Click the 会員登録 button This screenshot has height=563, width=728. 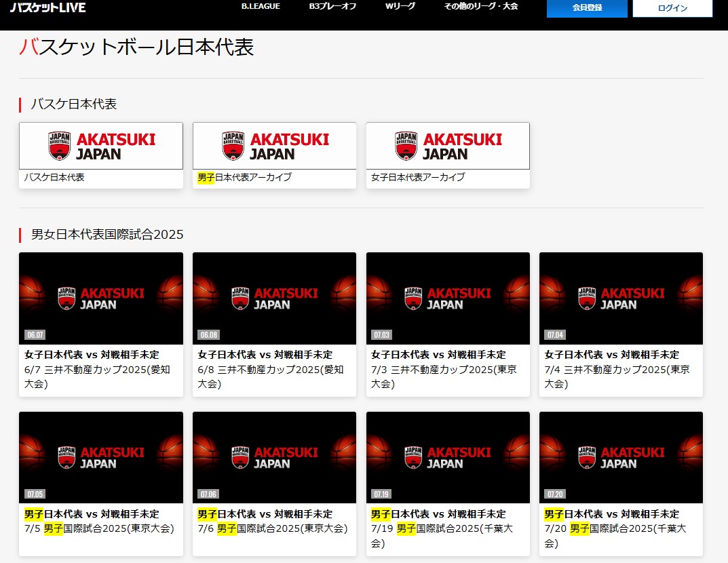coord(587,8)
